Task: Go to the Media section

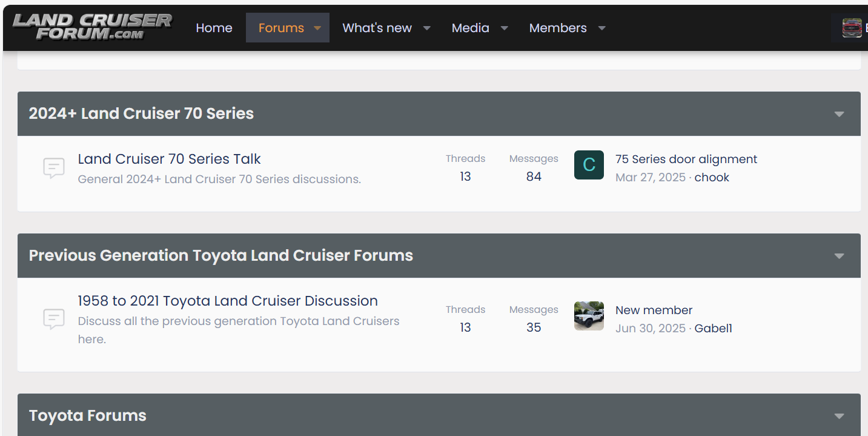Action: point(470,28)
